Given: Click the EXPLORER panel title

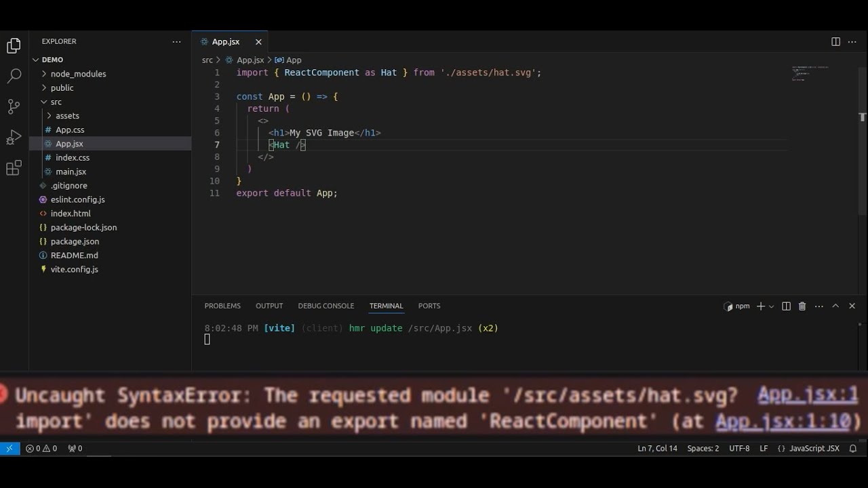Looking at the screenshot, I should coord(59,41).
